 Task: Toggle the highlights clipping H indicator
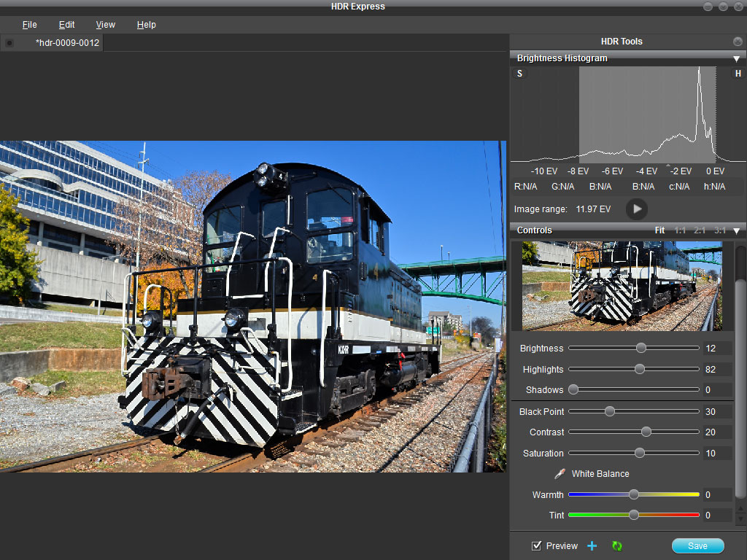point(738,74)
